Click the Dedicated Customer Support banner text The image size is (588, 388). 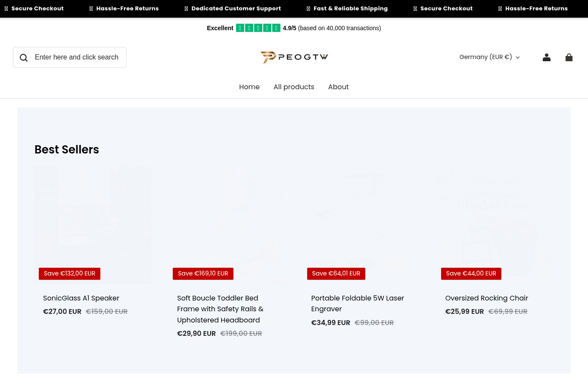236,9
